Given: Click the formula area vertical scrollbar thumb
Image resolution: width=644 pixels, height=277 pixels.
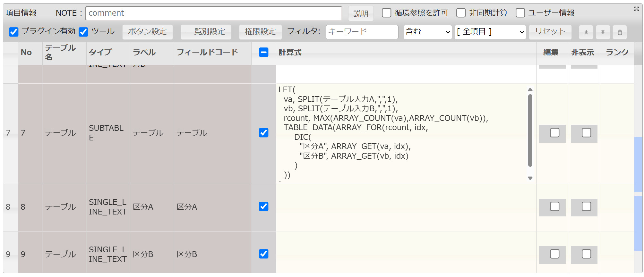Looking at the screenshot, I should [x=530, y=130].
